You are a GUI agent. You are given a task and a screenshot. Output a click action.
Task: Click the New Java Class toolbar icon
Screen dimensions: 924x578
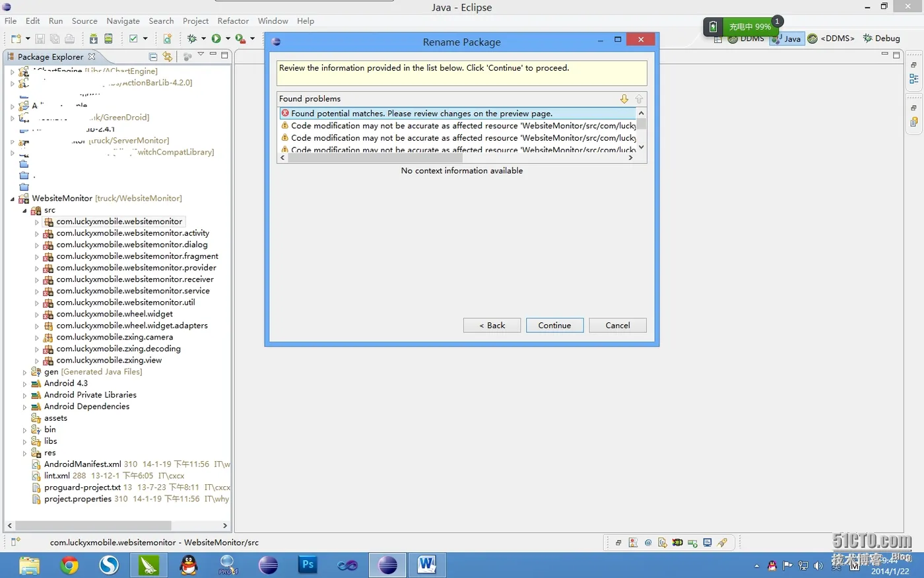[168, 38]
